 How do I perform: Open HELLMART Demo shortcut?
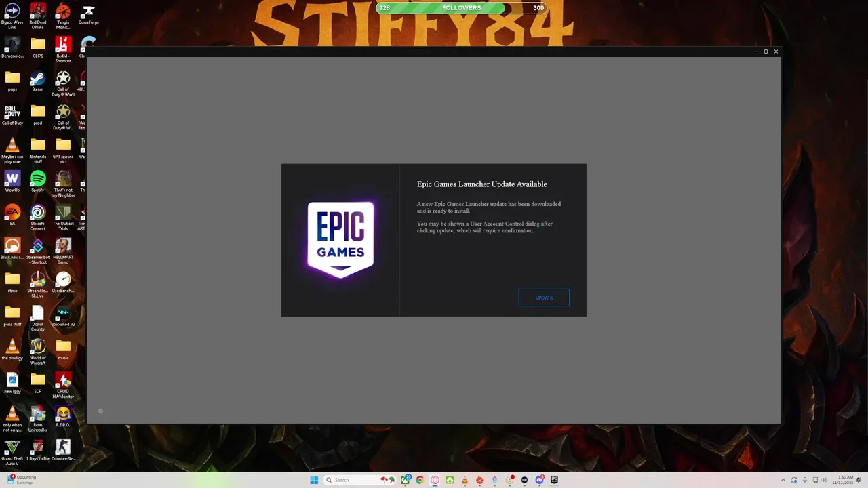(63, 251)
